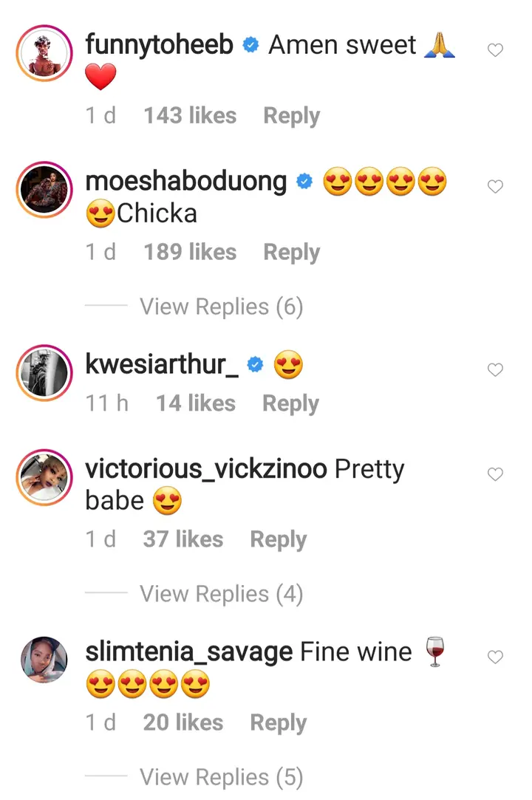Expand View Replies (6) under moeshaboduong

pyautogui.click(x=221, y=307)
